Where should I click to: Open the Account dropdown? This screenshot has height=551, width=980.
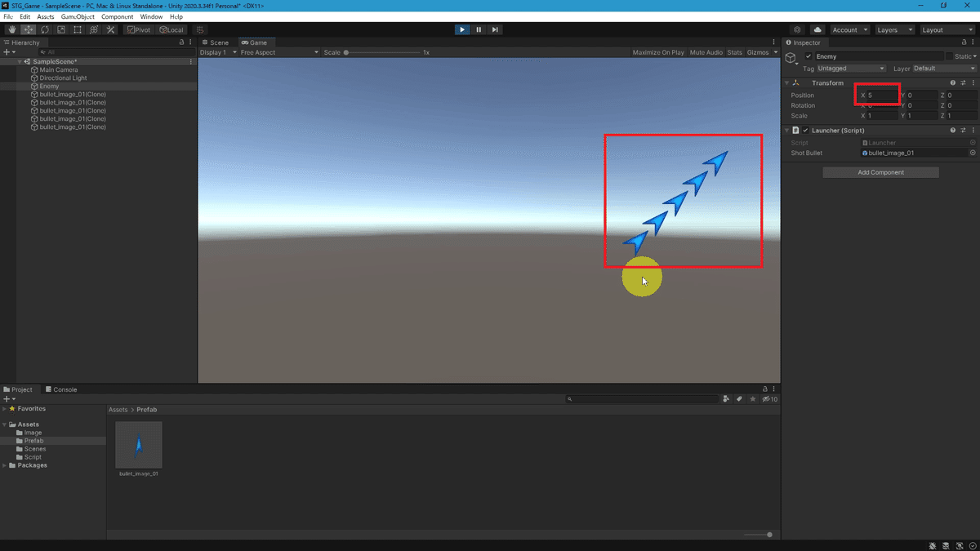click(849, 30)
